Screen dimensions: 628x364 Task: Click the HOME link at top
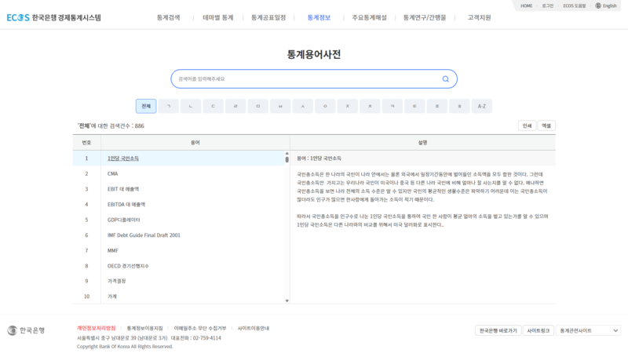(526, 5)
